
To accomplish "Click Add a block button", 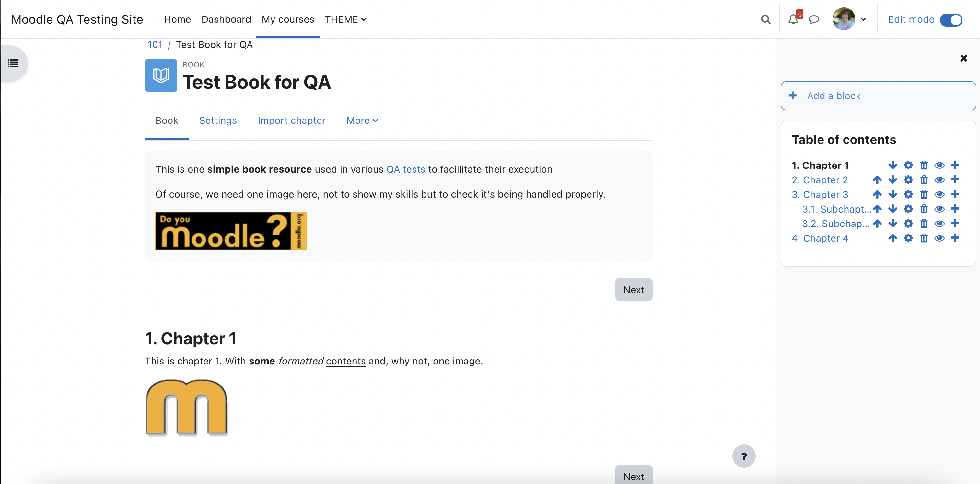I will tap(878, 96).
